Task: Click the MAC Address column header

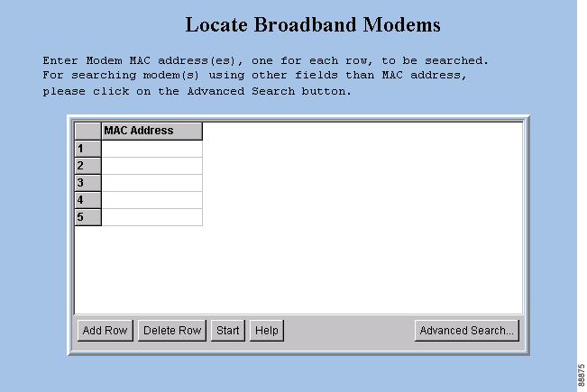Action: (x=152, y=131)
